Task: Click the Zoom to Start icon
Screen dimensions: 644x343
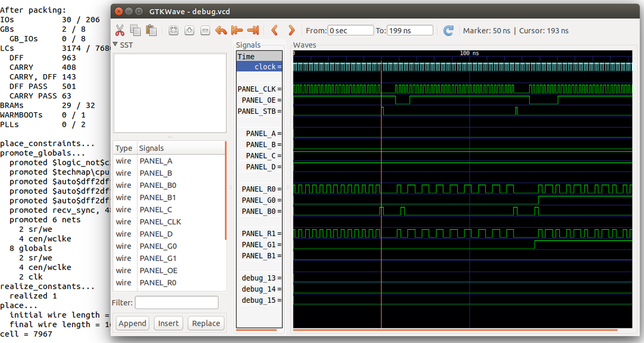Action: pyautogui.click(x=237, y=31)
